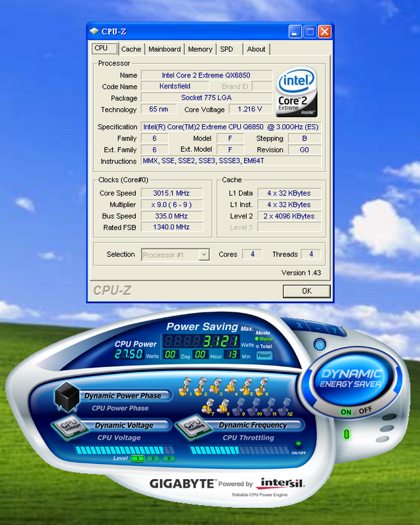This screenshot has width=420, height=525.
Task: Click dimmed piston icon number 12
Action: (x=285, y=406)
